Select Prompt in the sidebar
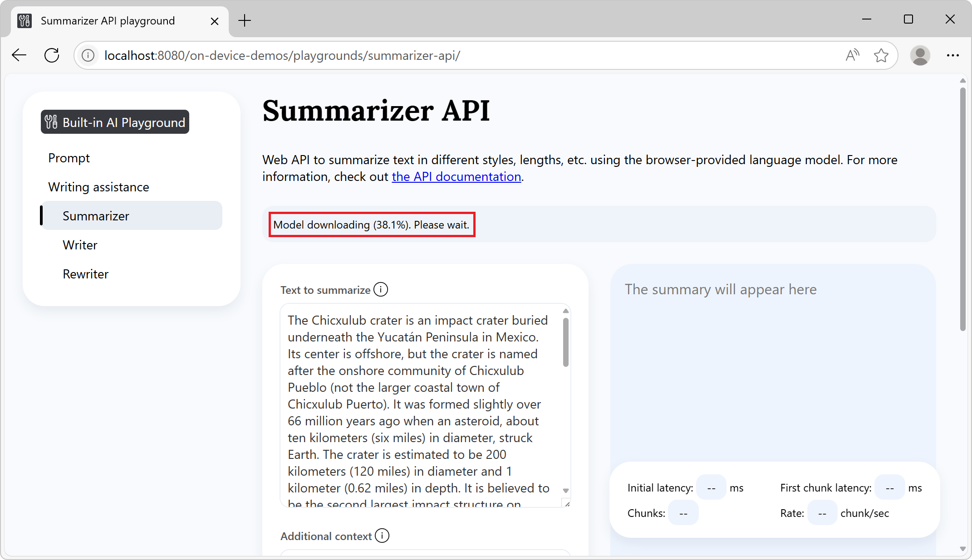This screenshot has width=972, height=560. coord(69,158)
